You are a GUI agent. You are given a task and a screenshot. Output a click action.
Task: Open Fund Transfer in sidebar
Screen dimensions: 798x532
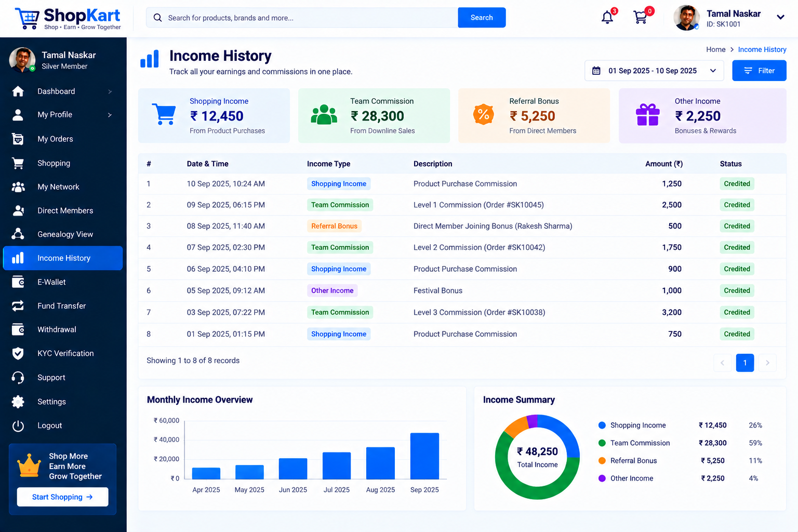[63, 306]
